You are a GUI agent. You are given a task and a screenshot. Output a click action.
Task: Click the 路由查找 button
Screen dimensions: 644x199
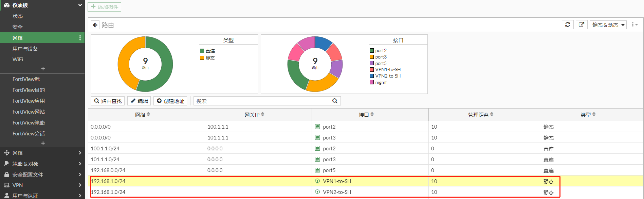point(108,101)
